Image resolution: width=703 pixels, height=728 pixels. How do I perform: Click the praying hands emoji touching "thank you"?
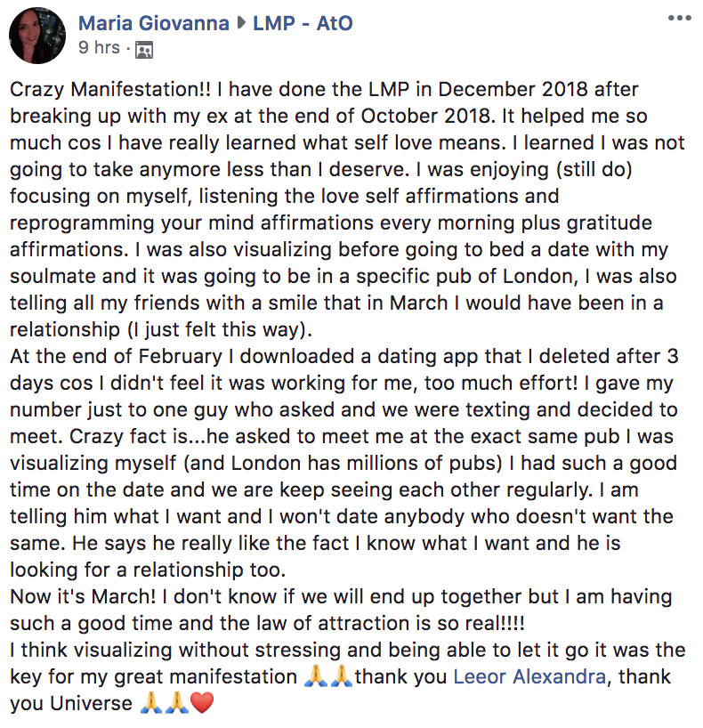(341, 676)
